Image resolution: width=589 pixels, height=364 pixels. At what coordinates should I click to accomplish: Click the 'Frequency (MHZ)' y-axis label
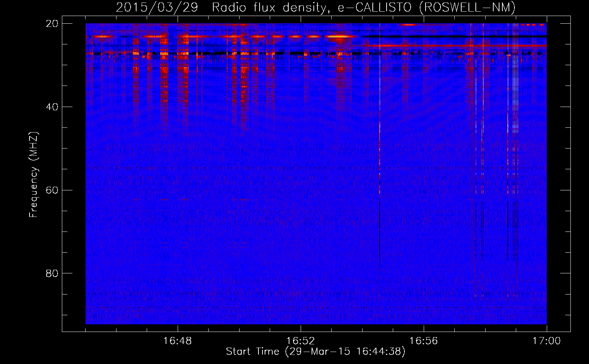tap(33, 175)
